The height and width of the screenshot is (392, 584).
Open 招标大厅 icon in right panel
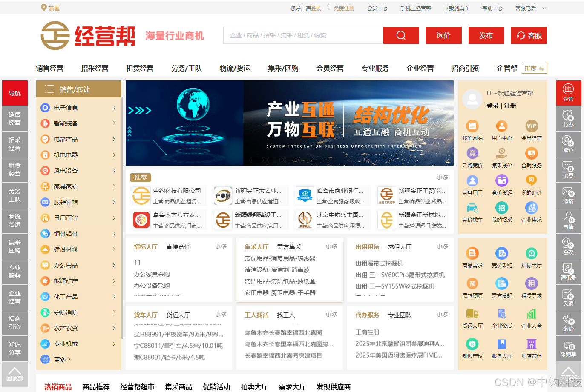[x=531, y=253]
